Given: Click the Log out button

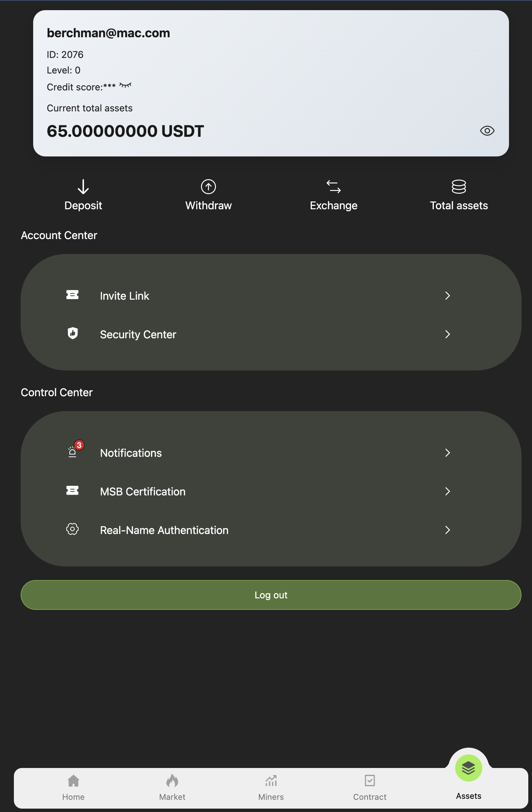Looking at the screenshot, I should point(271,595).
